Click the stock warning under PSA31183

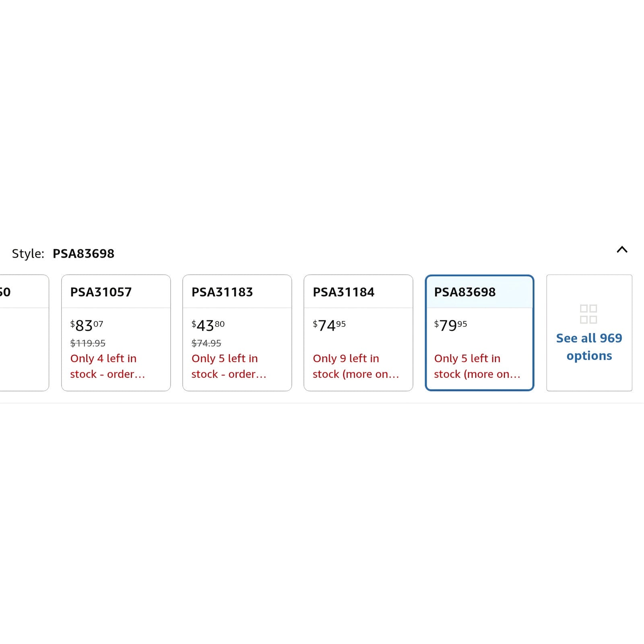[x=228, y=366]
